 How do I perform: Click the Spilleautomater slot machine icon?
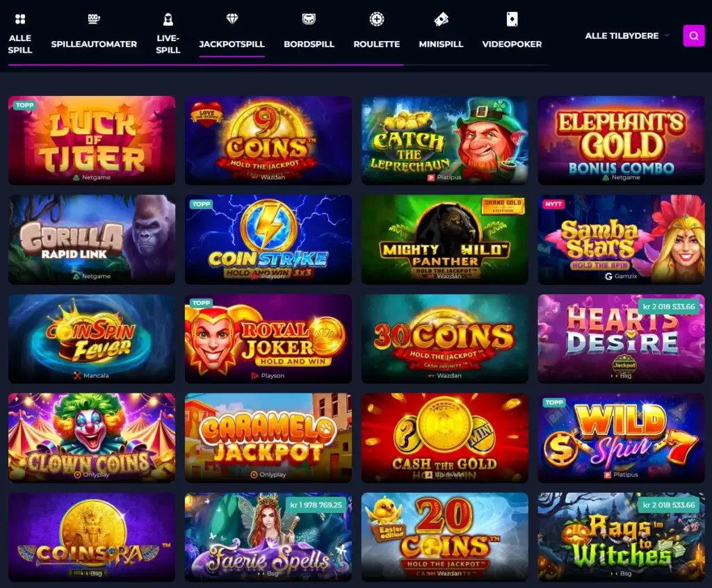(94, 19)
